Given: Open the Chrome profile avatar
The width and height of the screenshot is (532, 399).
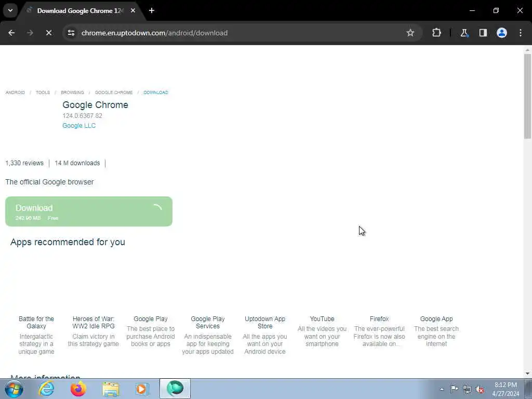Looking at the screenshot, I should tap(501, 33).
